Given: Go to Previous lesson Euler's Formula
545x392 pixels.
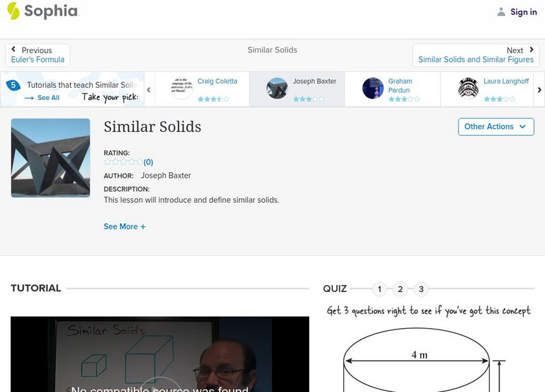Looking at the screenshot, I should coord(38,55).
